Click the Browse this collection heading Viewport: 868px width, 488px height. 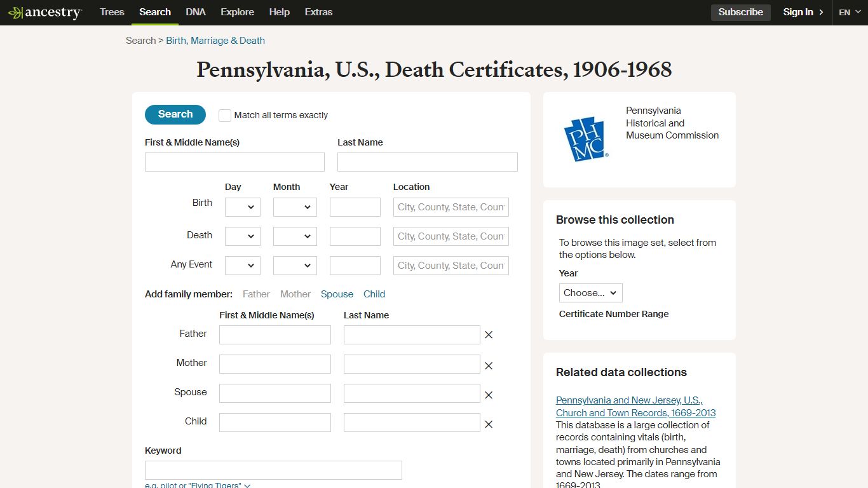tap(615, 220)
